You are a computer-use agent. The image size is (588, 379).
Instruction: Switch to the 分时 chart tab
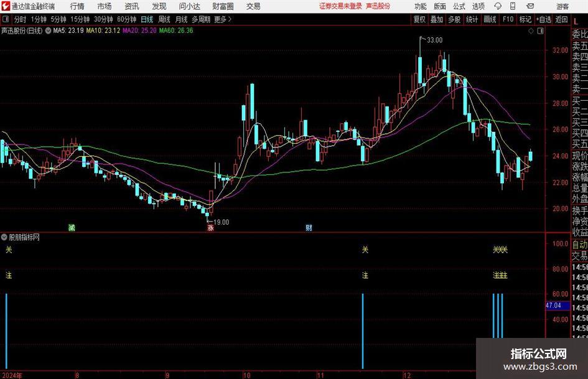pyautogui.click(x=21, y=19)
